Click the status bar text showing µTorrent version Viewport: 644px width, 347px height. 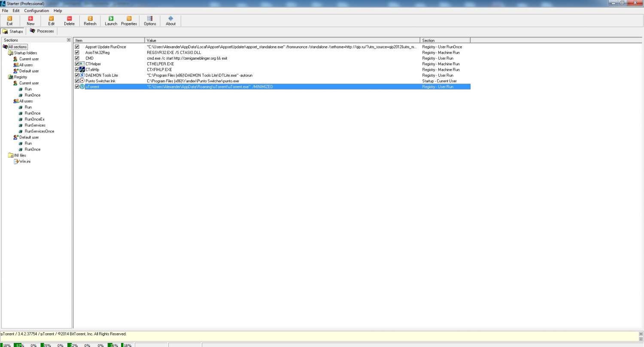click(64, 334)
